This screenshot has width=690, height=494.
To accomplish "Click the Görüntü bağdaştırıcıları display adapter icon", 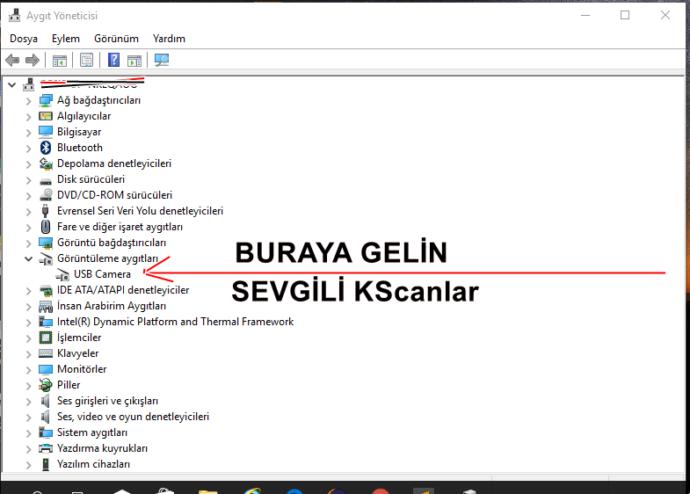I will 45,242.
